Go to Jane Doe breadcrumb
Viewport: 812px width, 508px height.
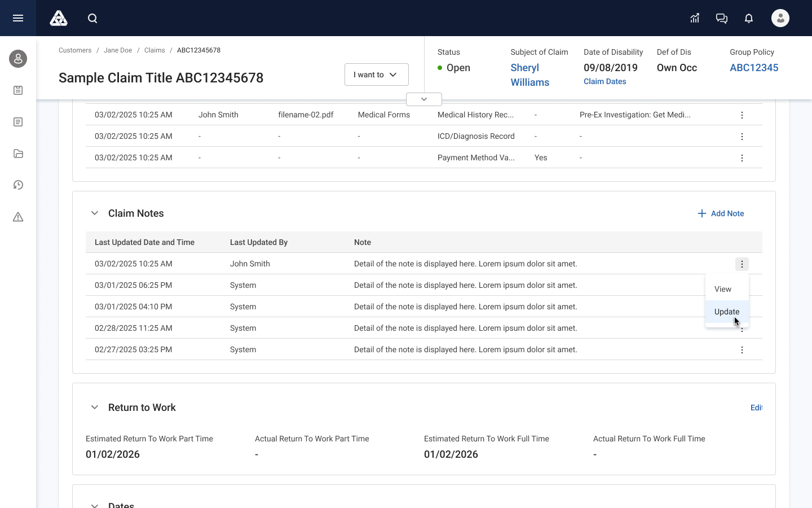coord(118,50)
